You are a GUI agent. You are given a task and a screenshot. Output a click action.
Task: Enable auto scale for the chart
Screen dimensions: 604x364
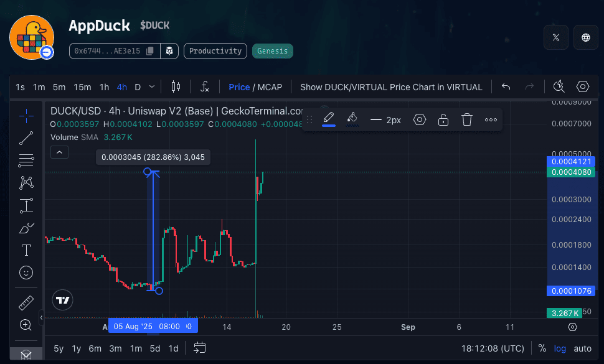582,348
